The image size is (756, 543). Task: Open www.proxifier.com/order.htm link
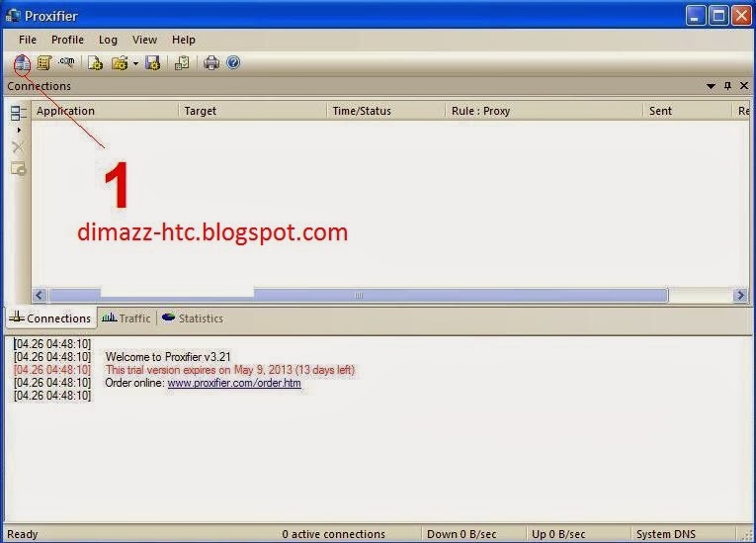(234, 383)
